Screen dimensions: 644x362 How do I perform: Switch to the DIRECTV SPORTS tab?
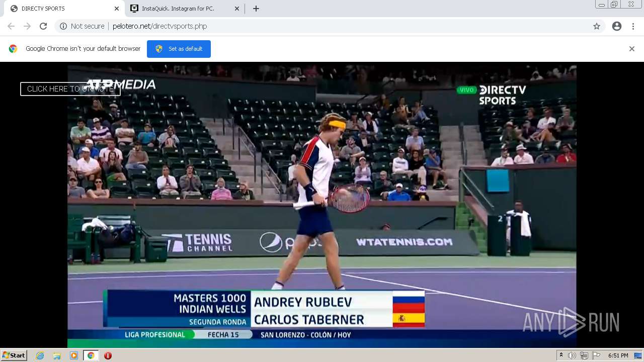(x=62, y=9)
